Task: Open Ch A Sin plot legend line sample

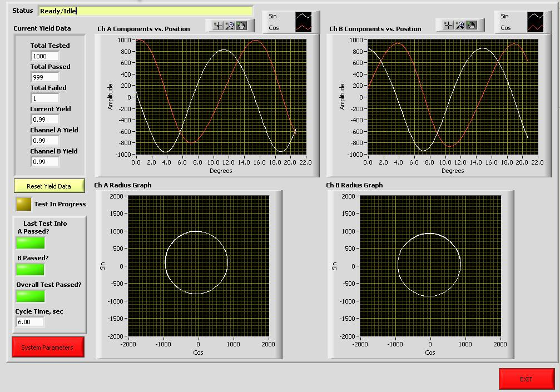Action: pos(304,17)
